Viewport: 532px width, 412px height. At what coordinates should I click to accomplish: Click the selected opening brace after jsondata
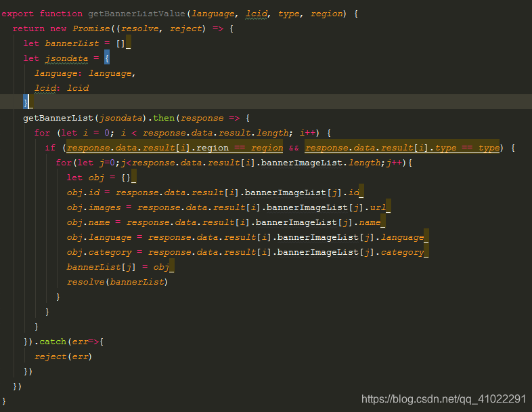(107, 58)
